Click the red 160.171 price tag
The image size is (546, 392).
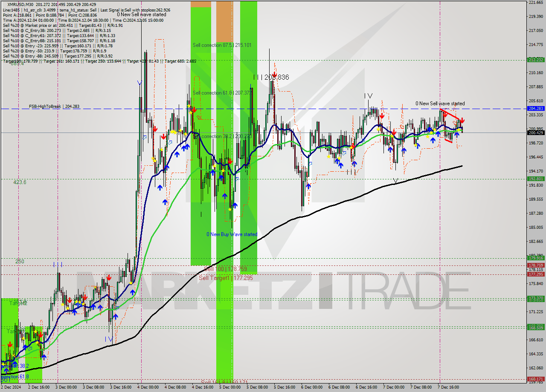[x=535, y=379]
